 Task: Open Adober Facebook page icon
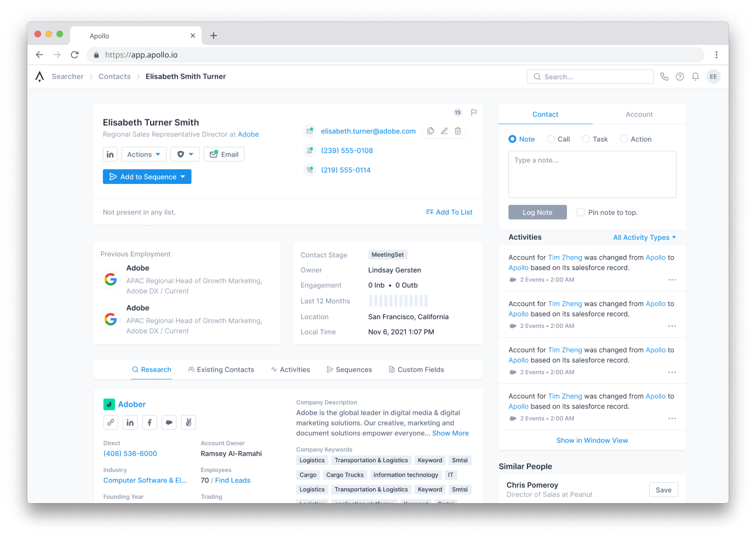(150, 422)
